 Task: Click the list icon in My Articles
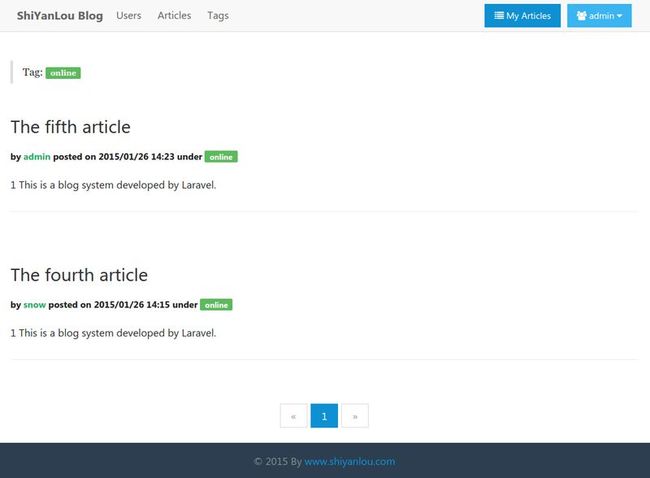(499, 16)
